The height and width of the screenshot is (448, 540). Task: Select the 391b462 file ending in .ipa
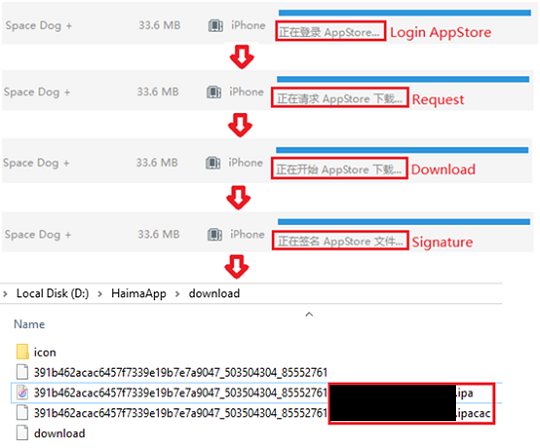[253, 393]
